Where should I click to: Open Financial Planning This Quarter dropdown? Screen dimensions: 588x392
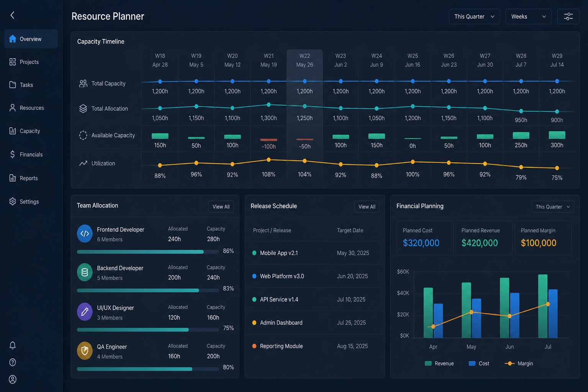pyautogui.click(x=552, y=207)
